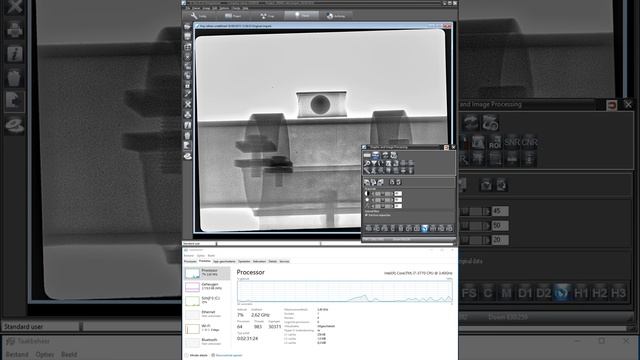Select the funnel filter tool in processing panel
Image resolution: width=640 pixels, height=360 pixels.
point(374,163)
